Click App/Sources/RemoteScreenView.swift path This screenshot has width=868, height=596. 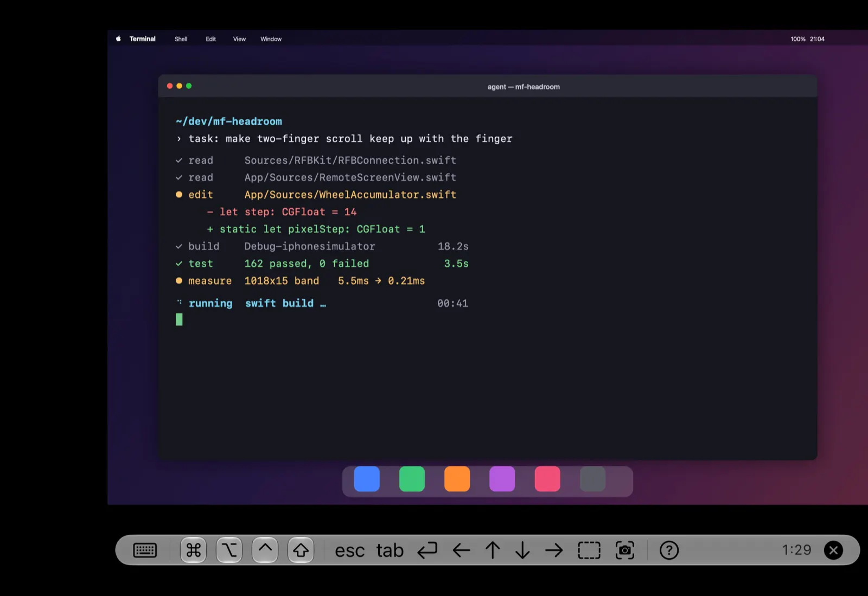(350, 177)
